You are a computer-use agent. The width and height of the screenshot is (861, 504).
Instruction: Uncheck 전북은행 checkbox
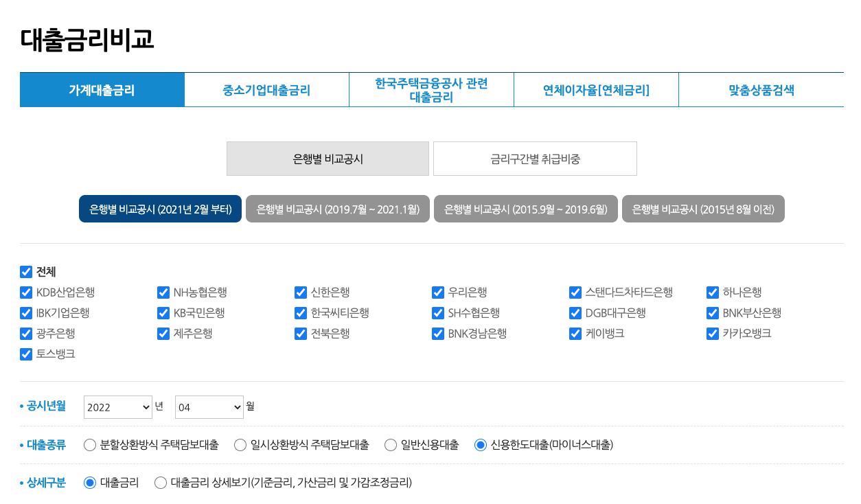pyautogui.click(x=301, y=334)
